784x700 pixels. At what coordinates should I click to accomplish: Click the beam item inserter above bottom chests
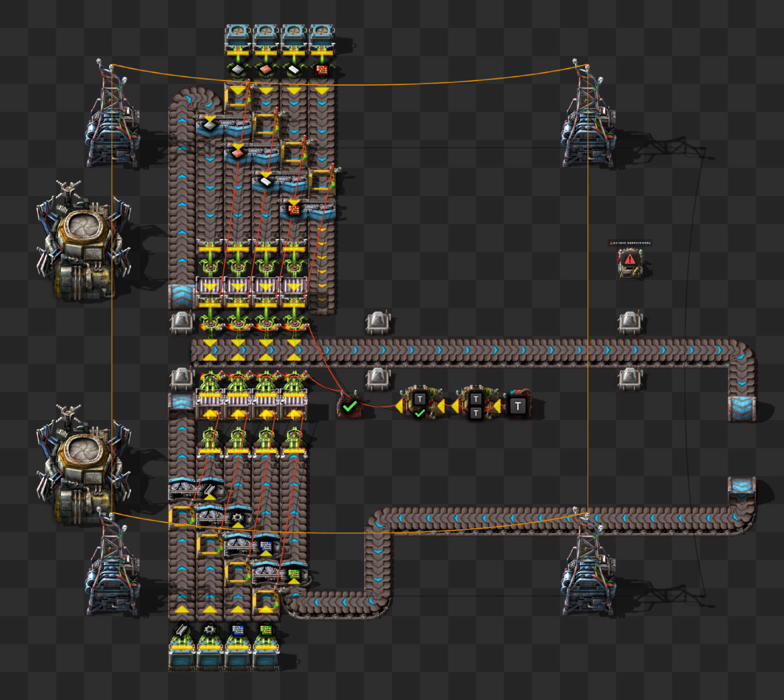point(182,631)
